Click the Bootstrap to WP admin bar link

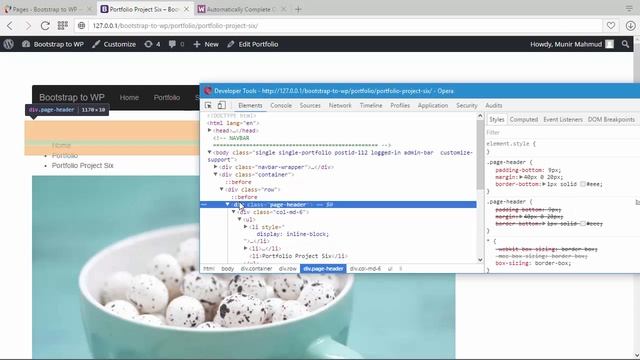53,44
